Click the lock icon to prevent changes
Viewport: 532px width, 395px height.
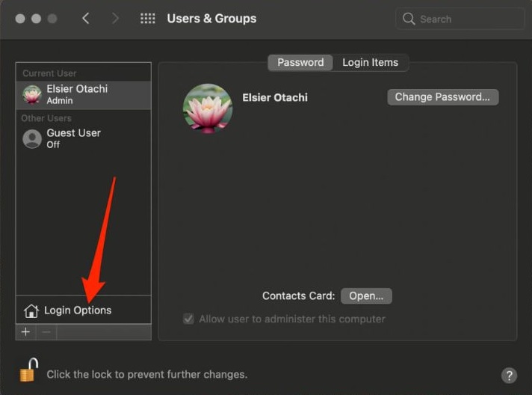point(28,370)
